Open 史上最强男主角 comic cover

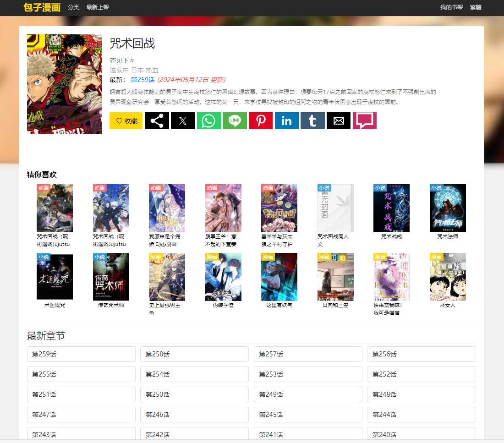(x=167, y=277)
